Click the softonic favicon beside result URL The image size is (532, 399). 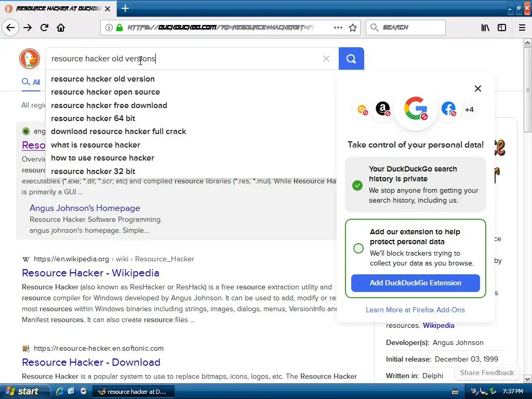(x=26, y=349)
